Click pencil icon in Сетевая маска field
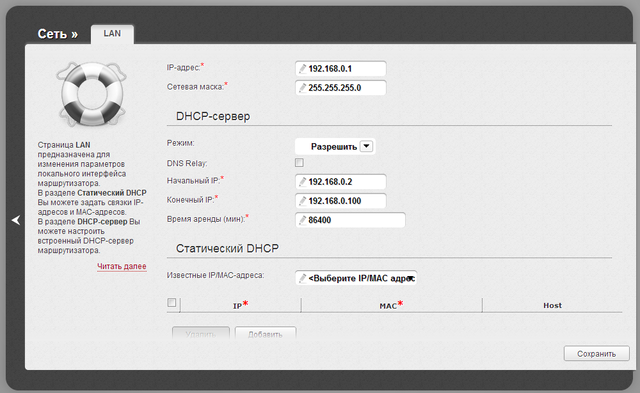 302,88
